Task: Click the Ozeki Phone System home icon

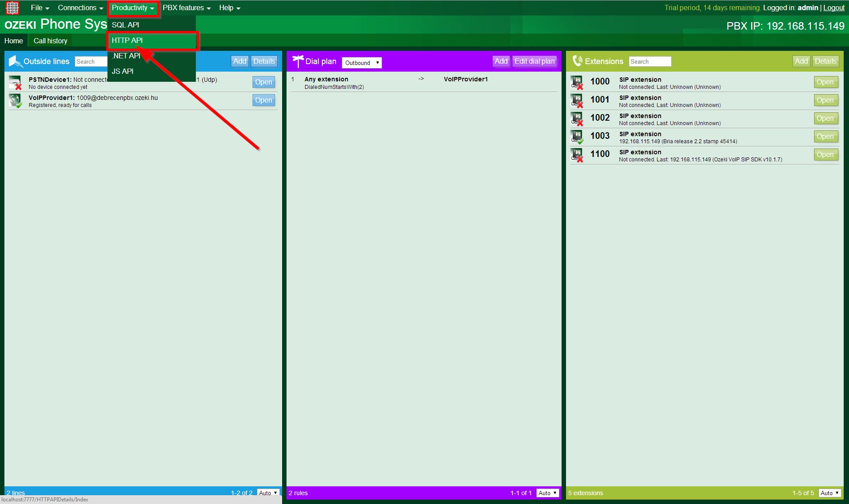Action: tap(11, 8)
